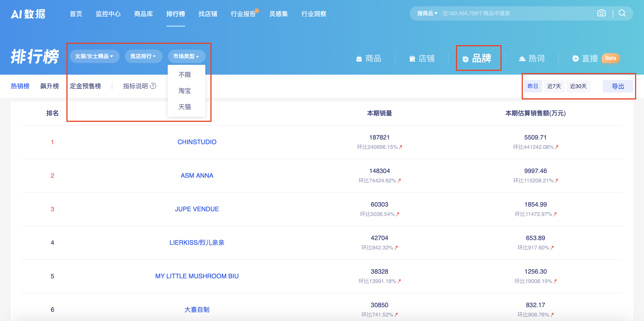The width and height of the screenshot is (644, 321).
Task: Open the ASM ANNA brand link
Action: coord(197,175)
